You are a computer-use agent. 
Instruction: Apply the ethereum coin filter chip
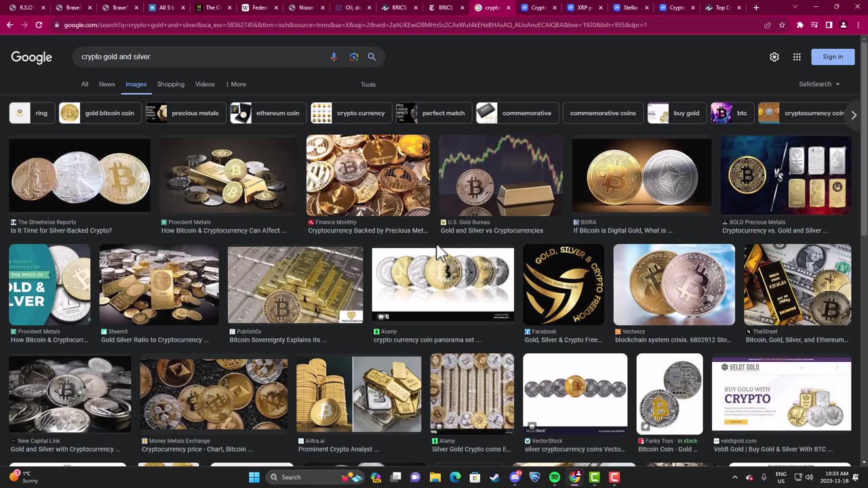point(269,113)
